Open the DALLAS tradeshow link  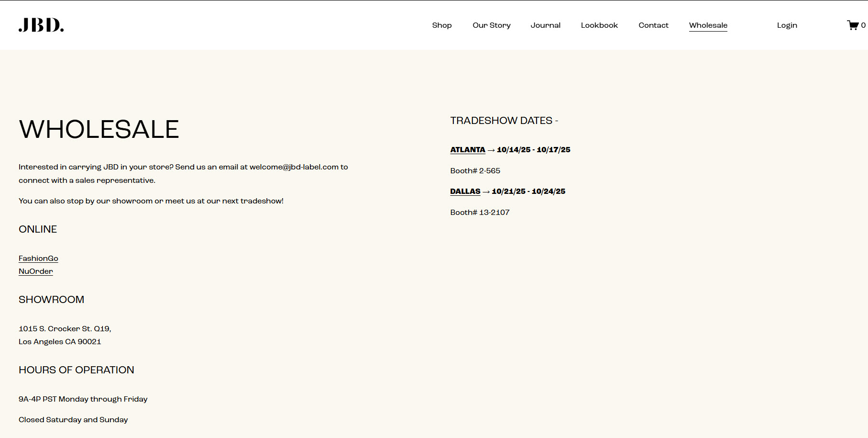[465, 191]
